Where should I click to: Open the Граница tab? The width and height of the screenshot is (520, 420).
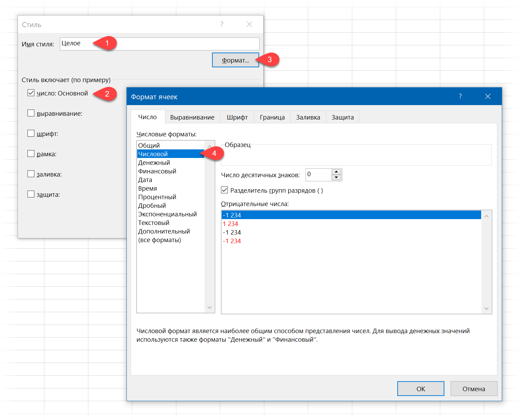(x=272, y=117)
